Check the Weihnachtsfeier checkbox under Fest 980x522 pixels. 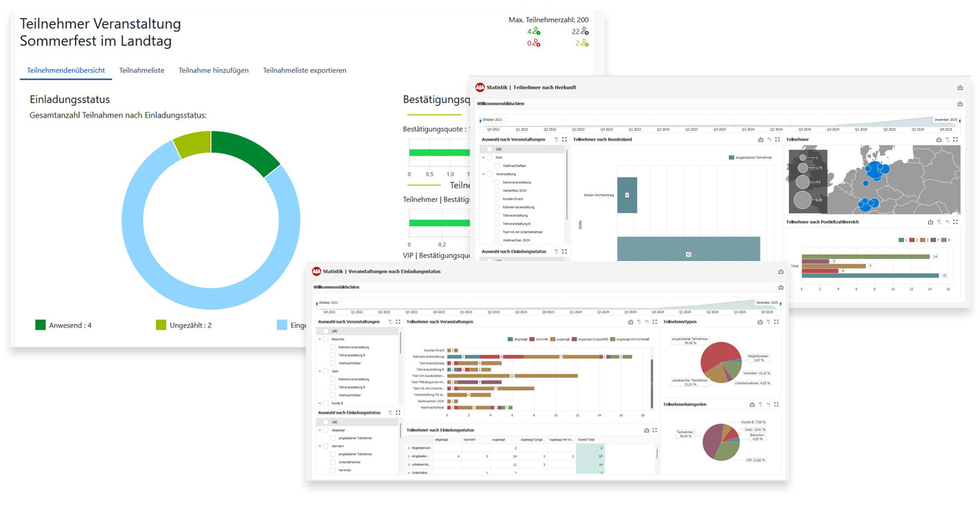point(496,165)
